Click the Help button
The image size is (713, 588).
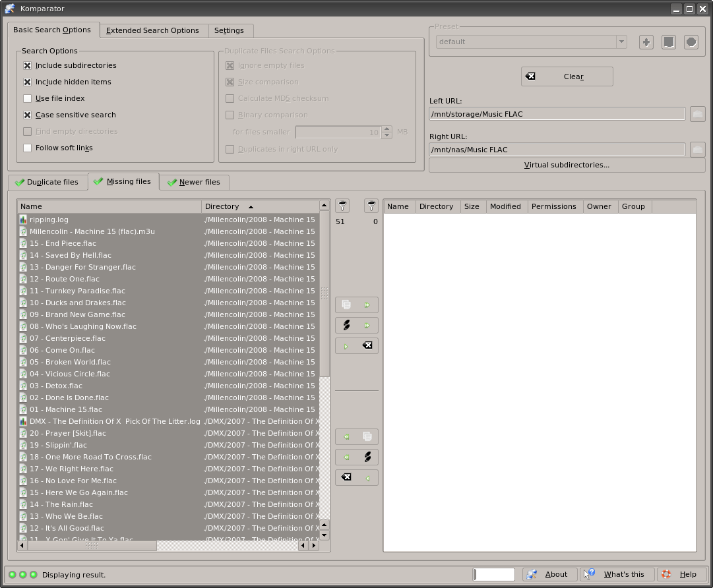tap(682, 574)
